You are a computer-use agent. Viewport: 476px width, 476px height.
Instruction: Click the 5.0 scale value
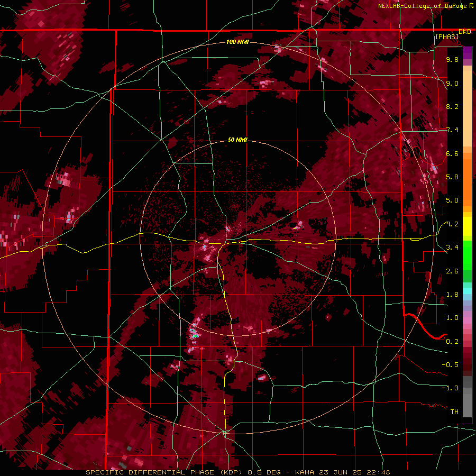click(x=452, y=200)
